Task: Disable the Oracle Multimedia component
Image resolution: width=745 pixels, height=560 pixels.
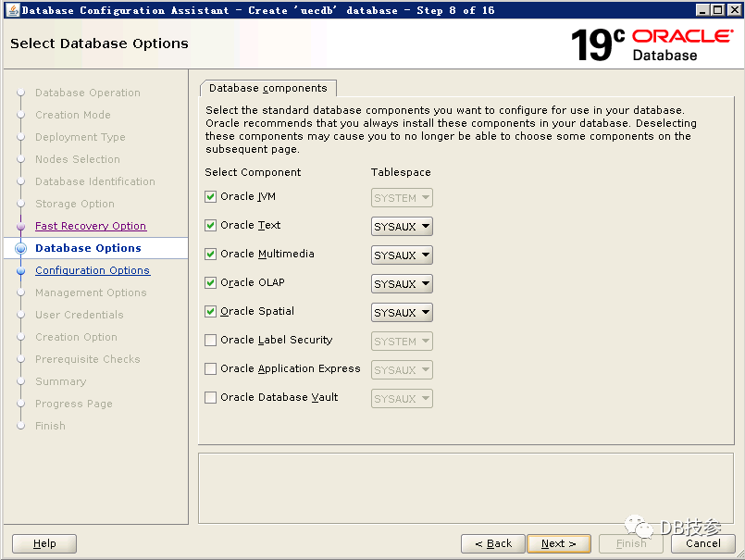Action: point(211,255)
